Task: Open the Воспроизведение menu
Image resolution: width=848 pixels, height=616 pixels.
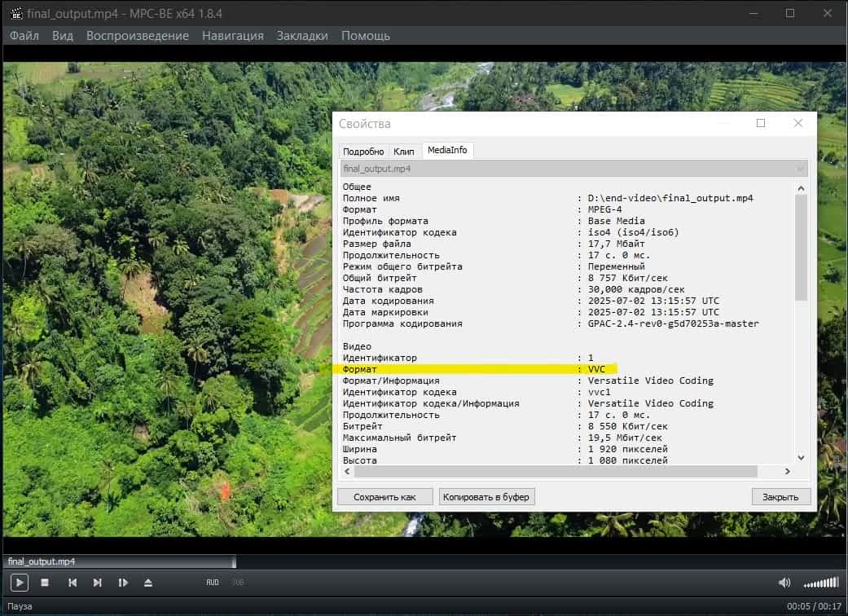Action: point(138,36)
